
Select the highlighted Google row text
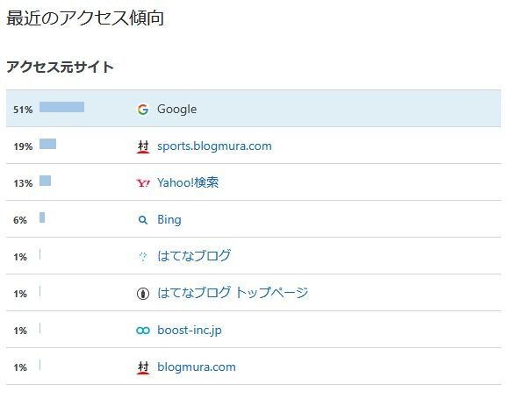[x=176, y=110]
